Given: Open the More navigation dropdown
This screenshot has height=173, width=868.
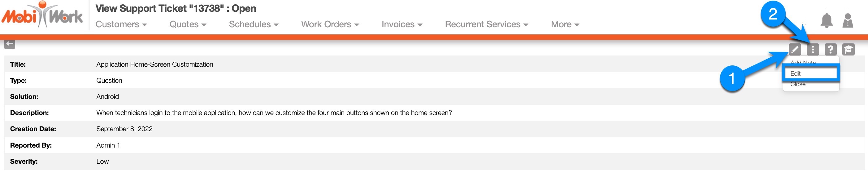Looking at the screenshot, I should [565, 24].
